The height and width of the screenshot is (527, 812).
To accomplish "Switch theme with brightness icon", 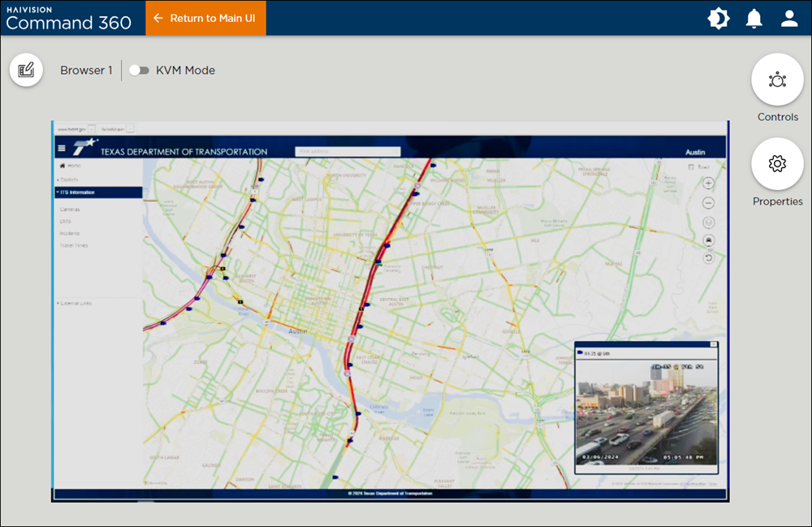I will coord(718,19).
